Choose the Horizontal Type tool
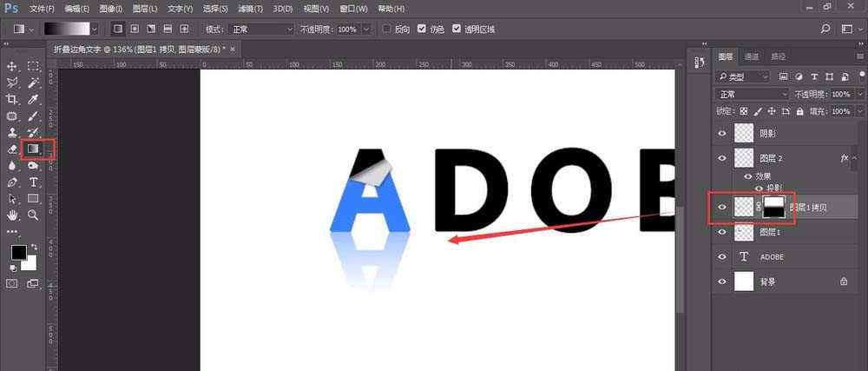The height and width of the screenshot is (371, 868). click(33, 182)
